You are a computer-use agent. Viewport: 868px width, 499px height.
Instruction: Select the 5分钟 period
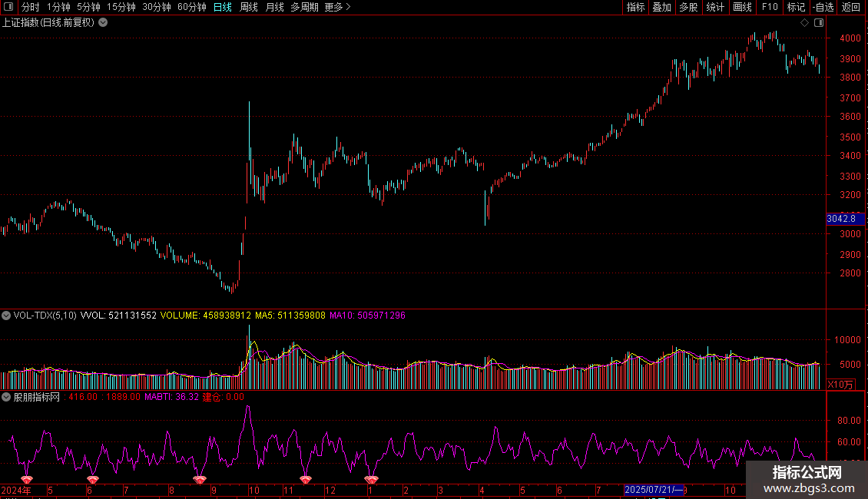click(88, 7)
